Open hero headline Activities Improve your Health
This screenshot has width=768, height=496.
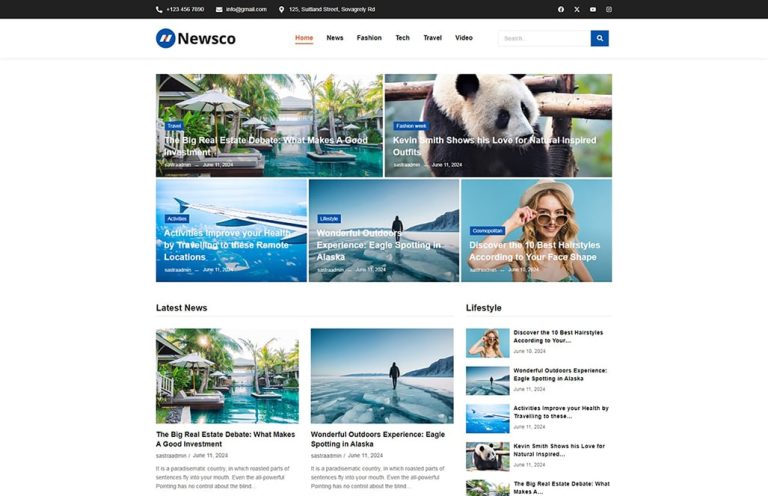227,245
